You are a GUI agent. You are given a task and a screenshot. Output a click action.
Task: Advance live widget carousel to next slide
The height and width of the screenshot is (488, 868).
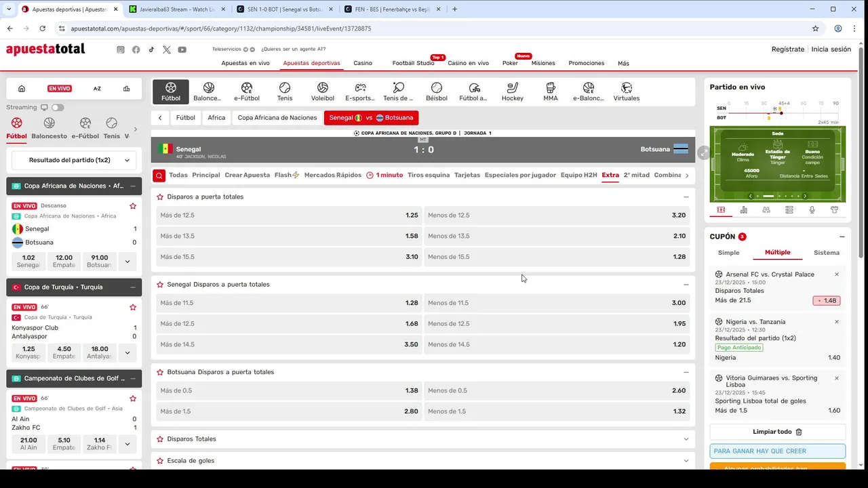click(x=805, y=196)
